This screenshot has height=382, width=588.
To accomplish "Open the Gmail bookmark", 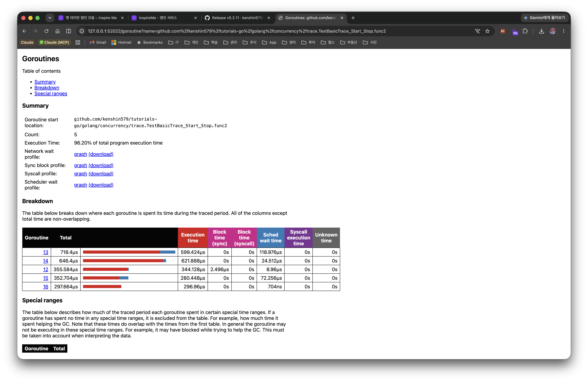I will [98, 42].
